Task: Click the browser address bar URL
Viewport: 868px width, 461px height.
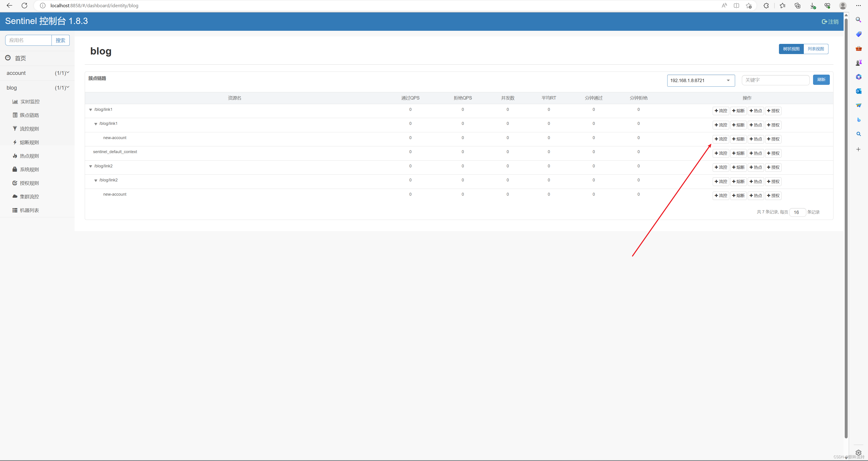Action: 94,5
